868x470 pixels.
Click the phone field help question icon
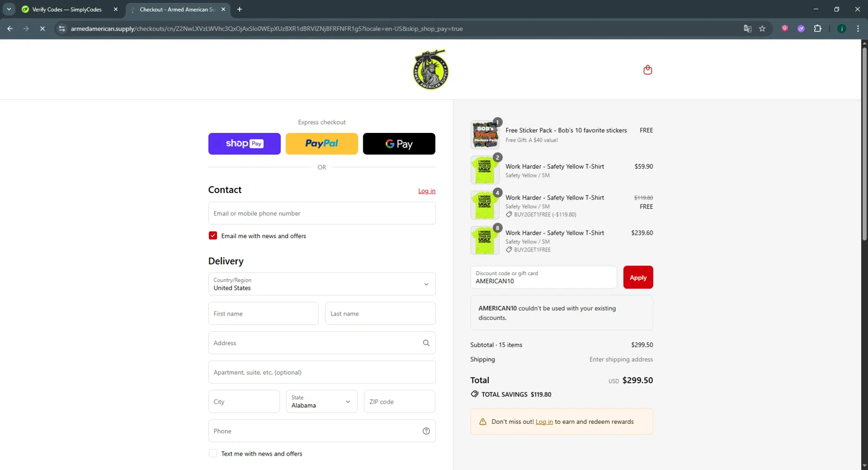pyautogui.click(x=426, y=431)
